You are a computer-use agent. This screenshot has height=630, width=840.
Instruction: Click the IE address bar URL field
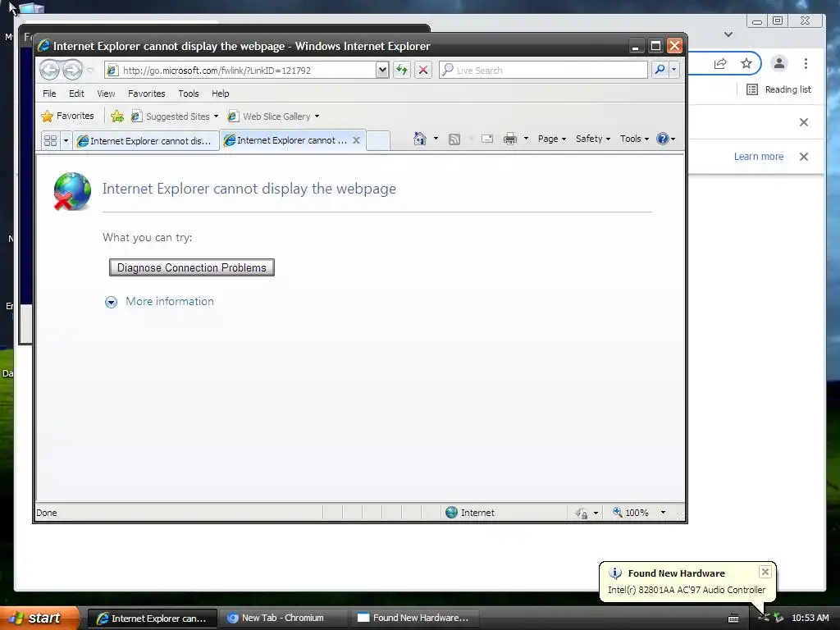click(x=242, y=71)
